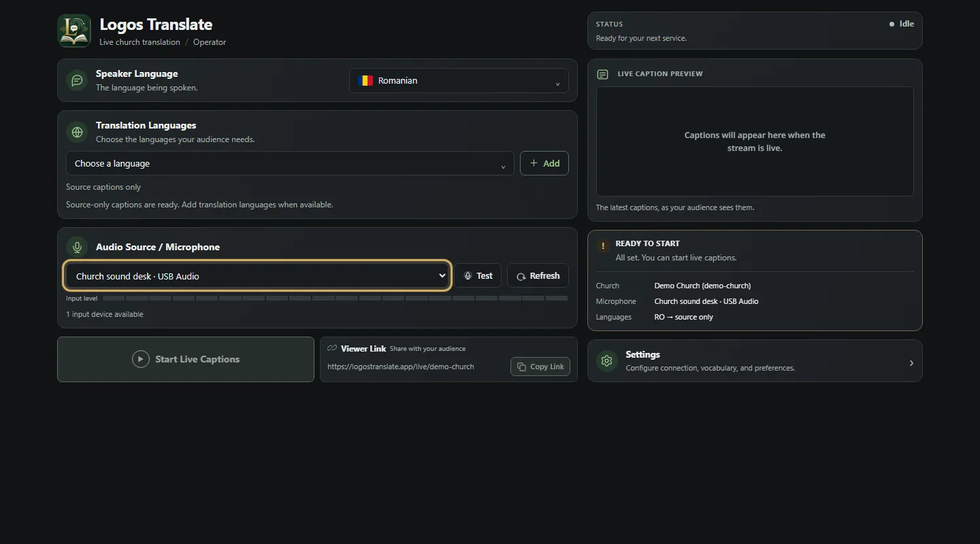
Task: Open Settings with the chevron arrow
Action: [911, 363]
